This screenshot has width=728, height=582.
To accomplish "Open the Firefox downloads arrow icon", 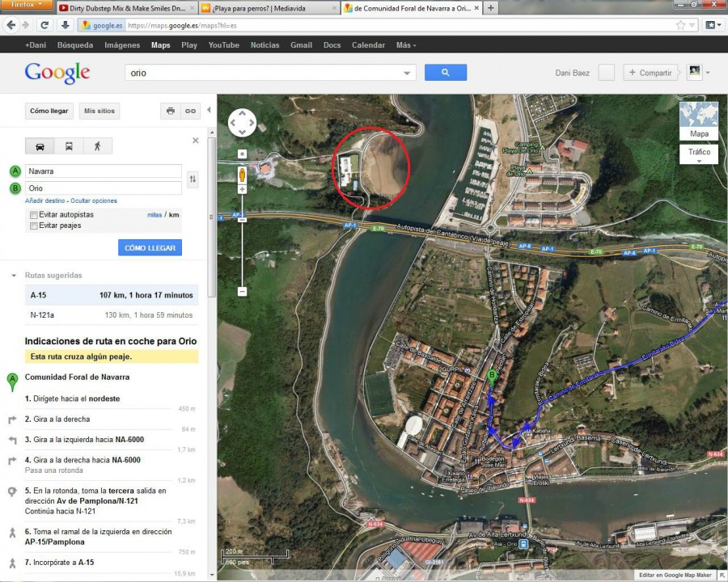I will point(66,25).
